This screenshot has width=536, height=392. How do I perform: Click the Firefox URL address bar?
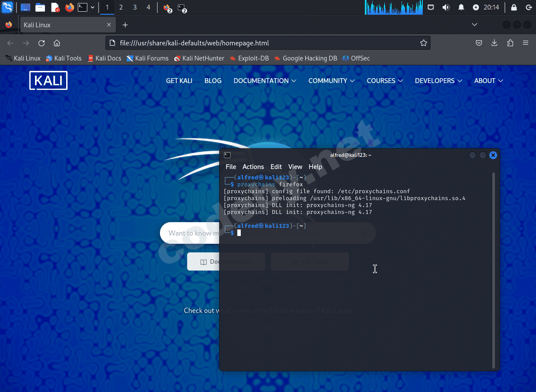coord(268,43)
